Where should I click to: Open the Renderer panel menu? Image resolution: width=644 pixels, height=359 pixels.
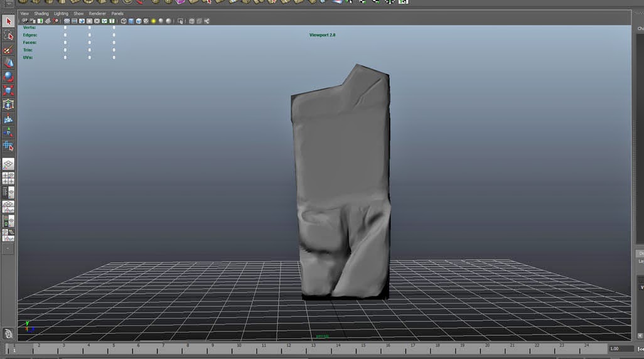(97, 14)
